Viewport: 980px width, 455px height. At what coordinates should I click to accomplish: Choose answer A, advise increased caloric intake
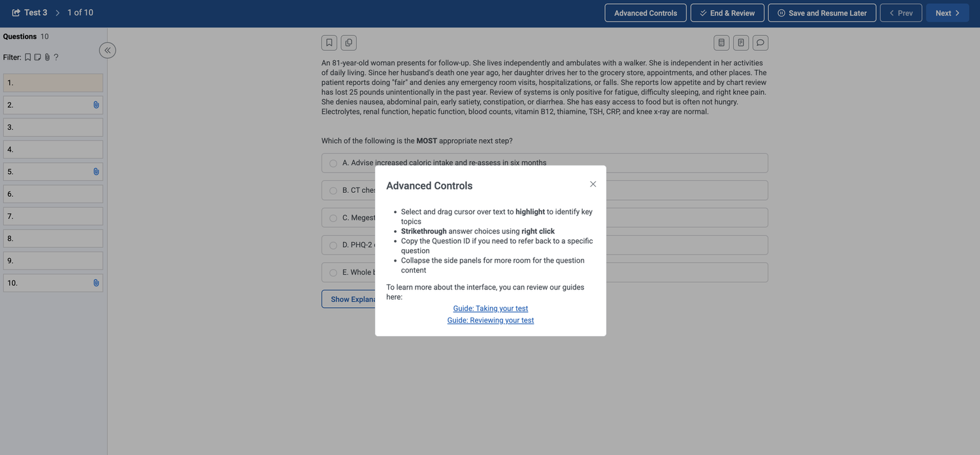click(544, 163)
